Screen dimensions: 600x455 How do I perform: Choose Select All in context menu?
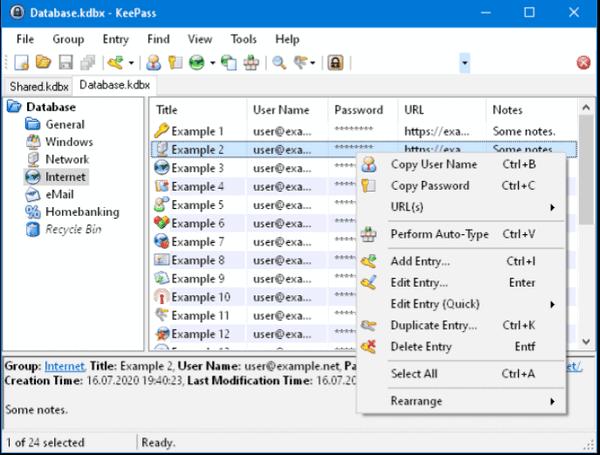[461, 374]
